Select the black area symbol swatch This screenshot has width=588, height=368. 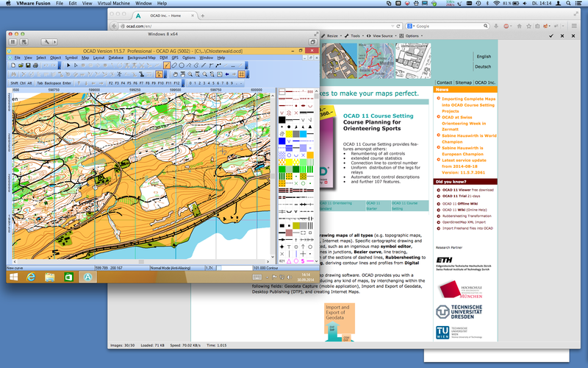coord(282,120)
